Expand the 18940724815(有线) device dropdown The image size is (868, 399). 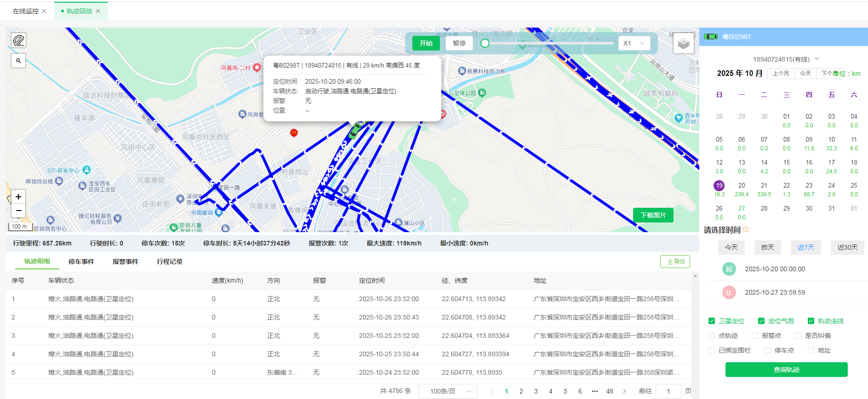[817, 59]
